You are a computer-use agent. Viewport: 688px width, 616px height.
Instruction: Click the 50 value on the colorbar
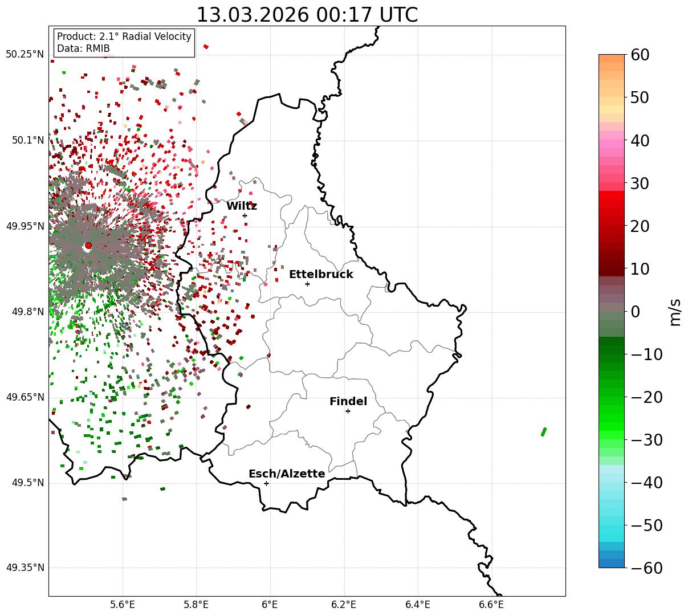(x=640, y=97)
